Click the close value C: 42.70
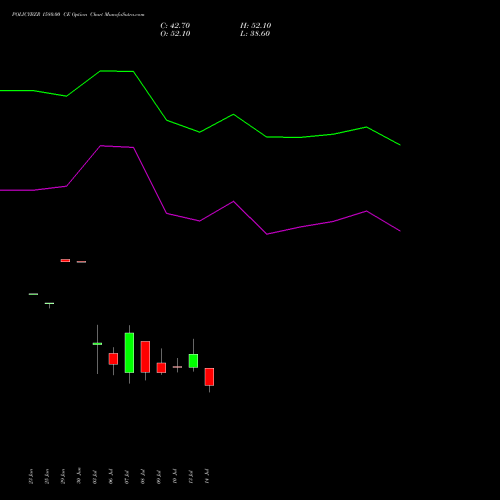Viewport: 500px width, 500px height. coord(175,26)
